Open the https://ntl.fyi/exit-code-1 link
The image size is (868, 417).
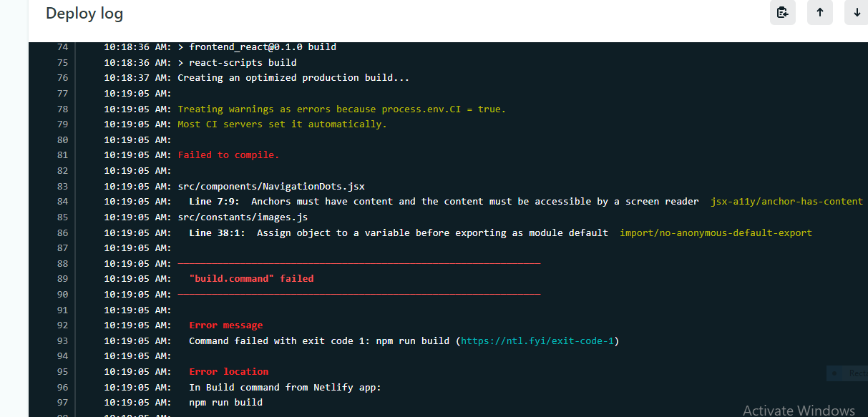(538, 340)
